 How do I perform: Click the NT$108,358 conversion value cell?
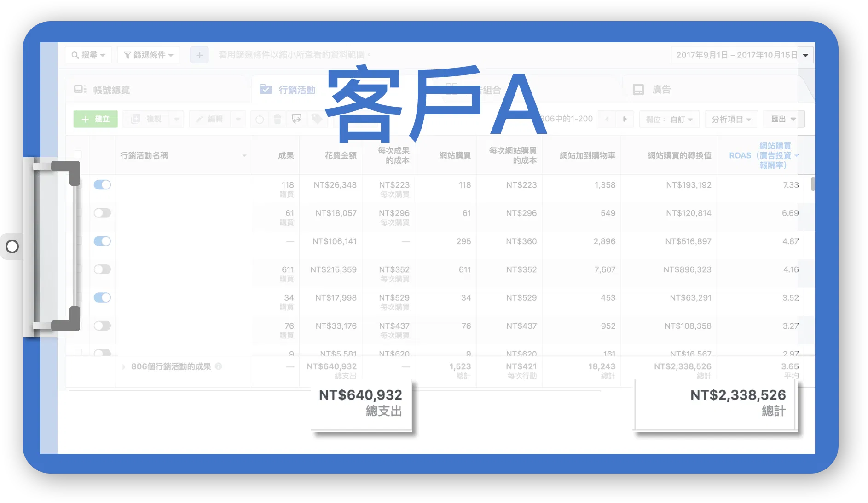pos(688,326)
